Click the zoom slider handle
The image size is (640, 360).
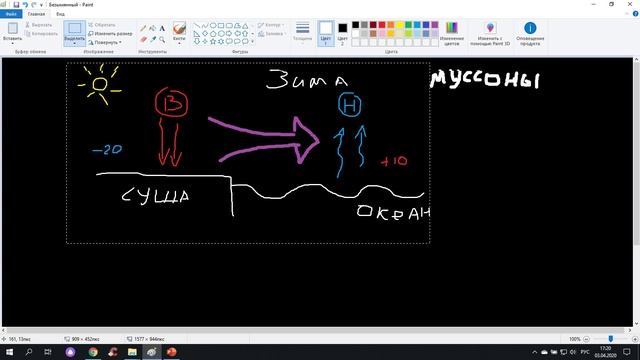tap(611, 339)
